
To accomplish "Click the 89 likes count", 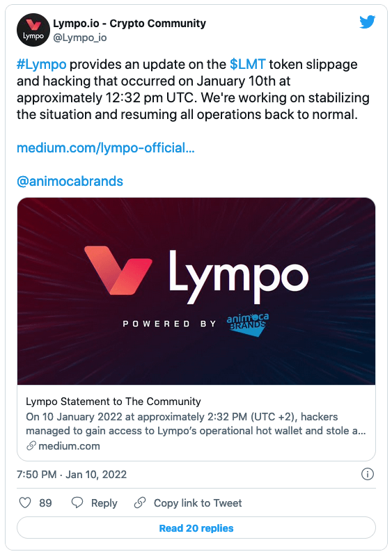I will click(45, 502).
